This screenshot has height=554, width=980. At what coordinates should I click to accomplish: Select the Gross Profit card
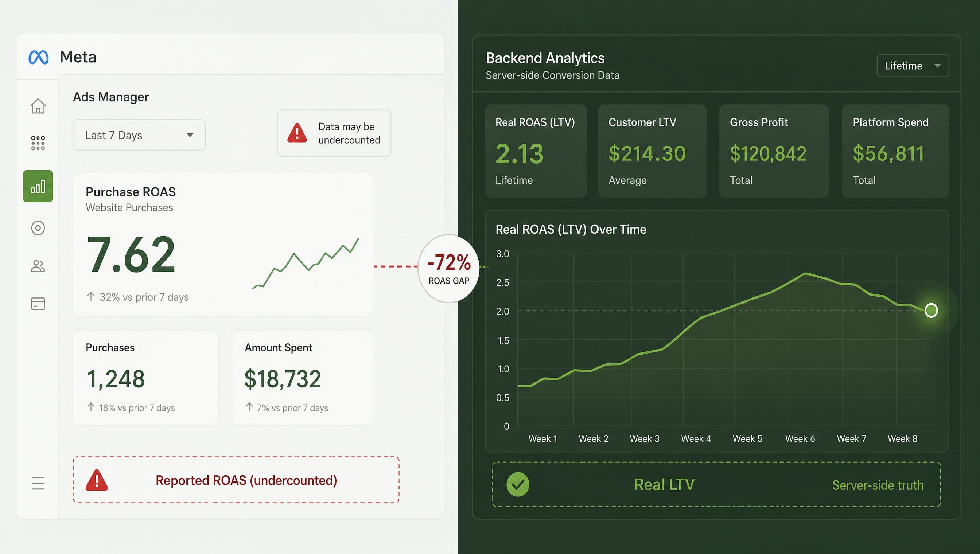click(774, 151)
